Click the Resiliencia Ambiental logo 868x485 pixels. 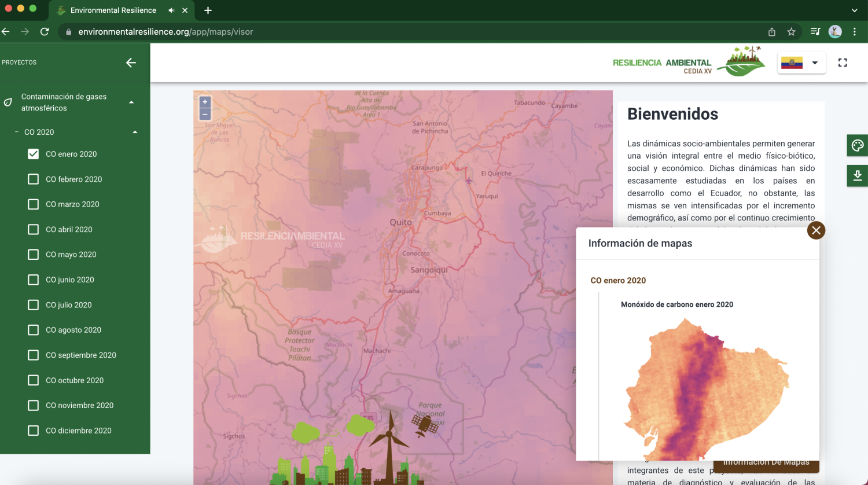689,62
